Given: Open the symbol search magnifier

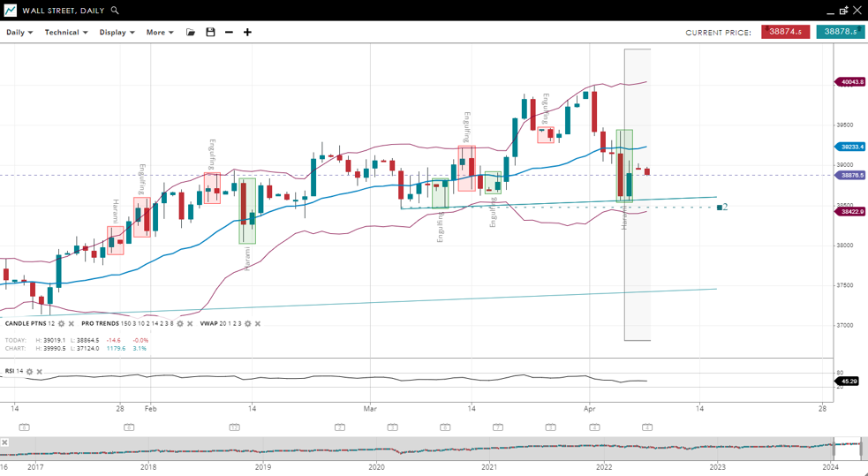Looking at the screenshot, I should click(115, 11).
